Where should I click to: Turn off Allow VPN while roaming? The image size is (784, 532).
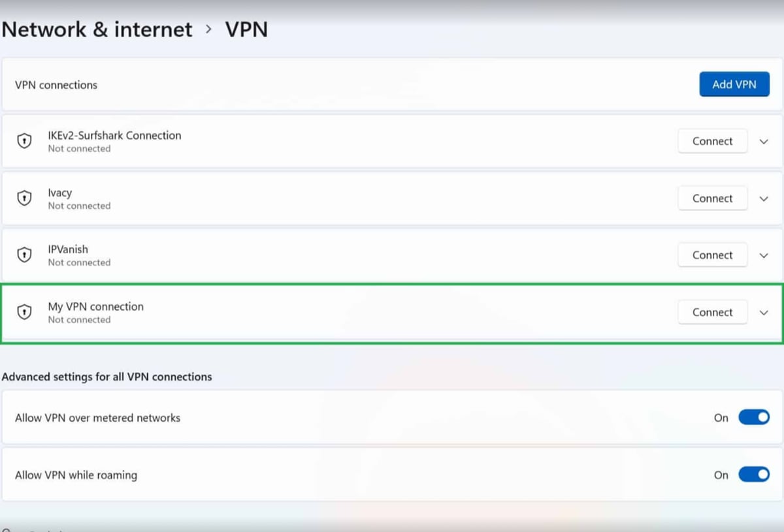click(754, 475)
